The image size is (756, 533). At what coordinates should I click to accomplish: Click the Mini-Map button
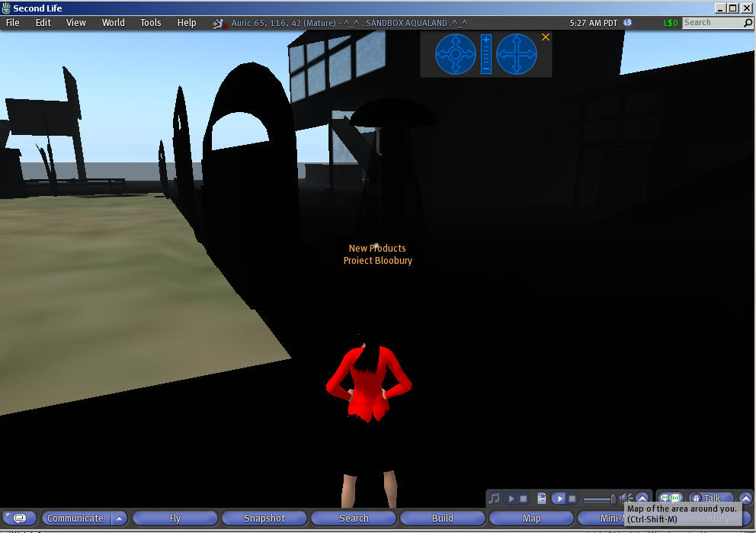tap(601, 518)
